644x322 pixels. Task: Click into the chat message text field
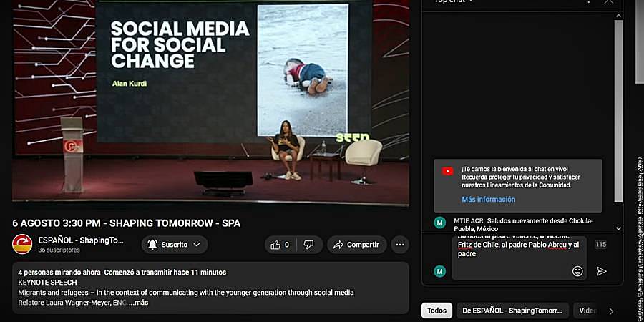[519, 258]
